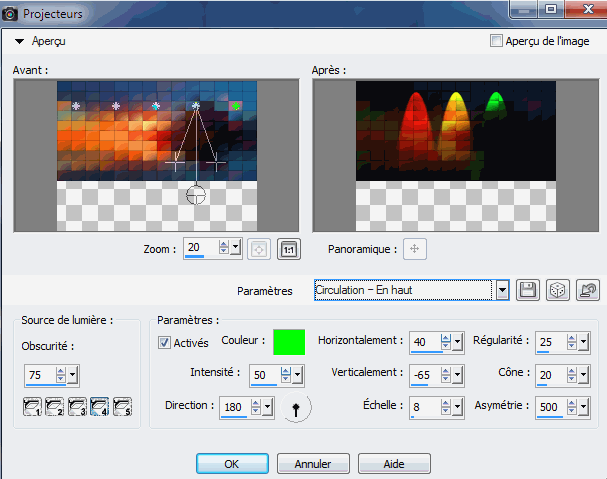Collapse the Aperçu section triangle
607x479 pixels.
click(x=20, y=41)
